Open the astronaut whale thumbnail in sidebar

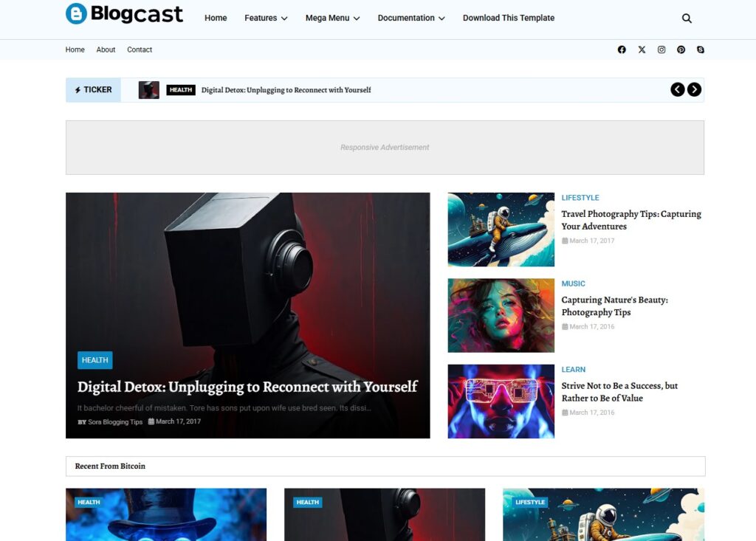(x=501, y=230)
